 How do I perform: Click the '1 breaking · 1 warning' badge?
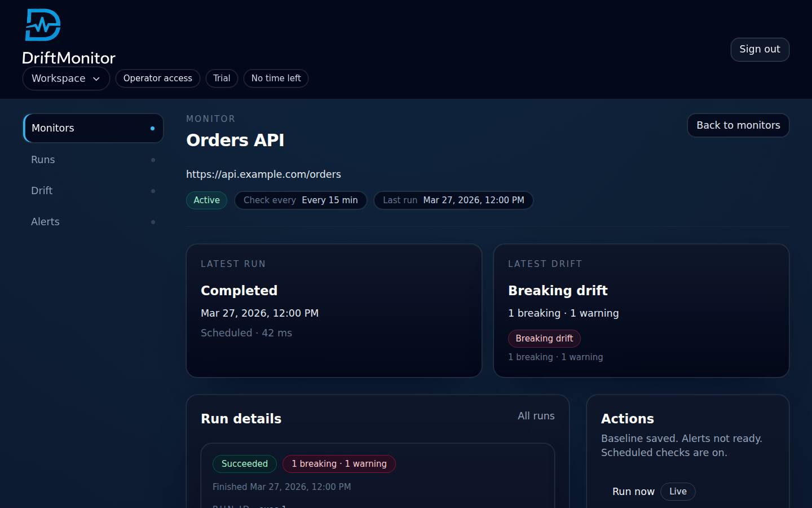click(x=339, y=463)
